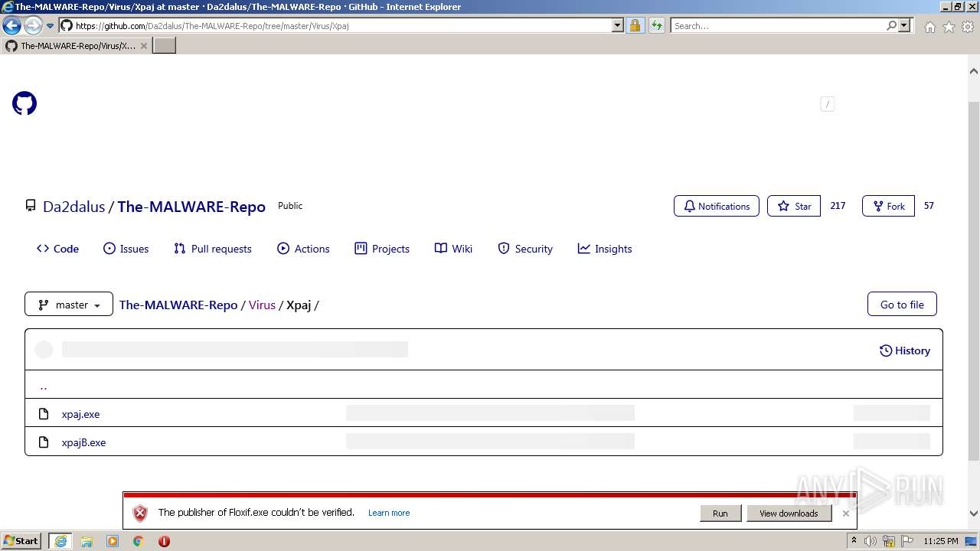Image resolution: width=980 pixels, height=551 pixels.
Task: Click the volume speaker tray icon
Action: [x=871, y=541]
